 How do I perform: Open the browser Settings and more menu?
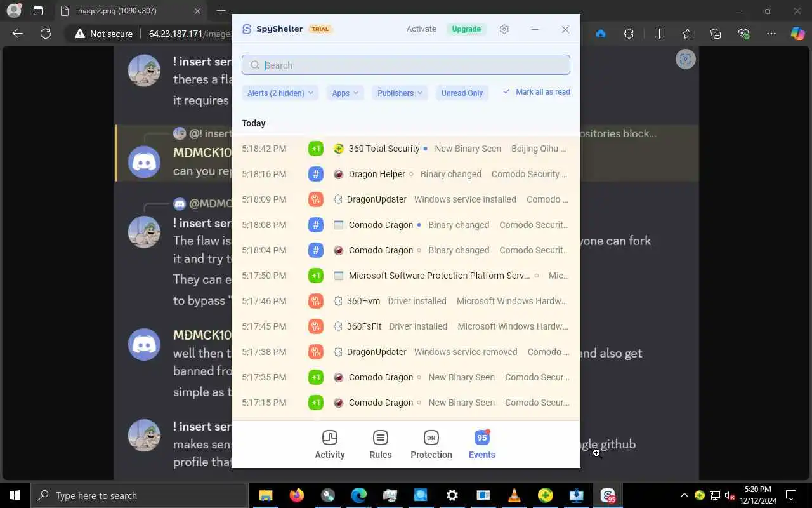pyautogui.click(x=771, y=34)
